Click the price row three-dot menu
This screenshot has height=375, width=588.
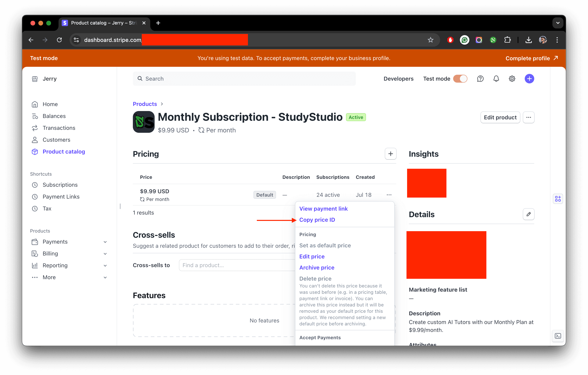[x=389, y=195]
